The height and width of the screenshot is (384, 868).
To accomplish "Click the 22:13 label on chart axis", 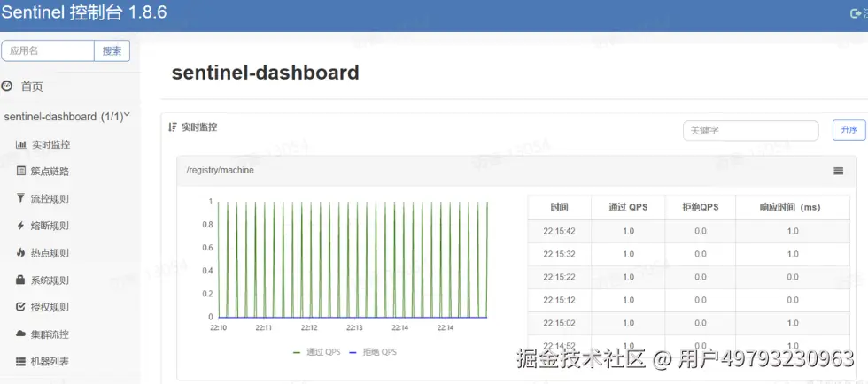I will click(x=354, y=327).
